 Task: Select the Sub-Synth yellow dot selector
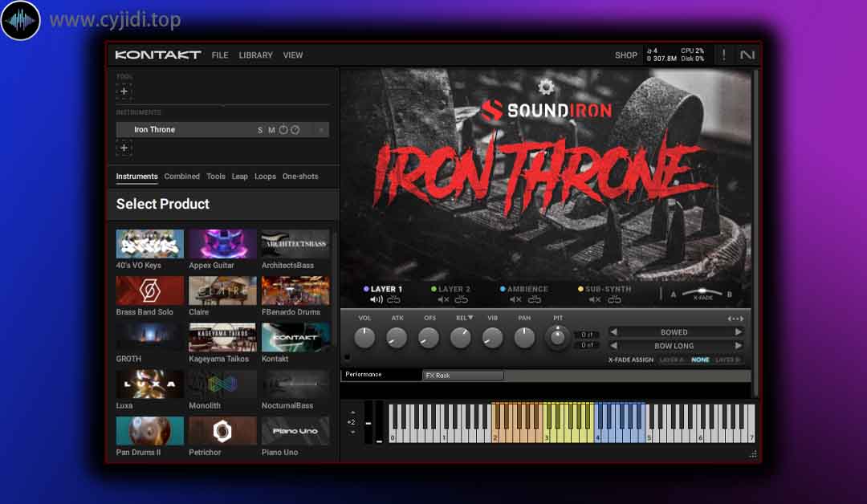580,289
